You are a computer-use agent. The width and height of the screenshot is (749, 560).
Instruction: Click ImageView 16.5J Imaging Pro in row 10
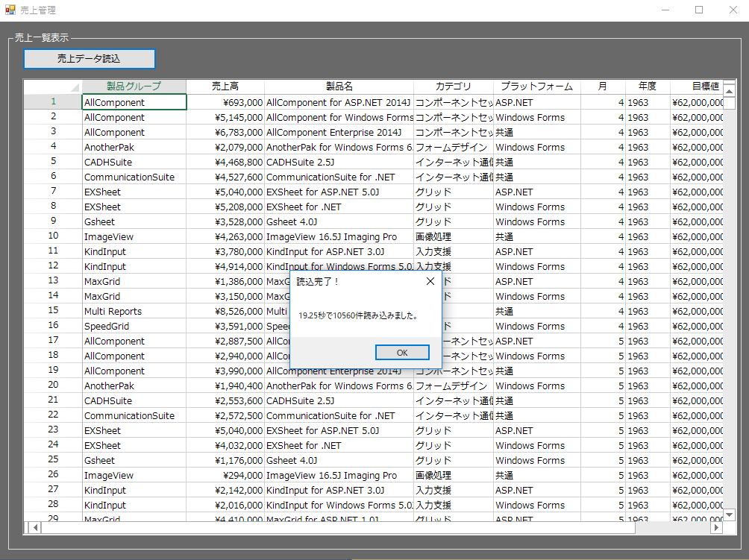tap(339, 236)
